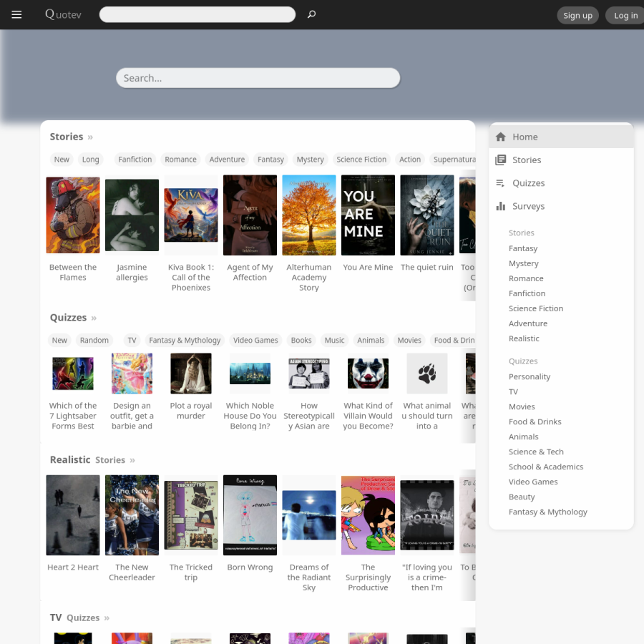
Task: Select the Mystery stories filter chip
Action: 310,160
